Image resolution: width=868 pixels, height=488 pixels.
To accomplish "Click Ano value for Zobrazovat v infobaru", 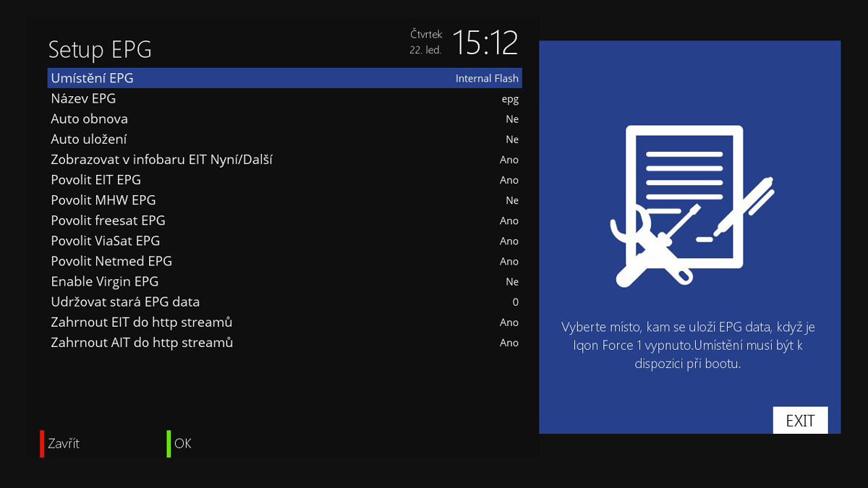I will 509,160.
